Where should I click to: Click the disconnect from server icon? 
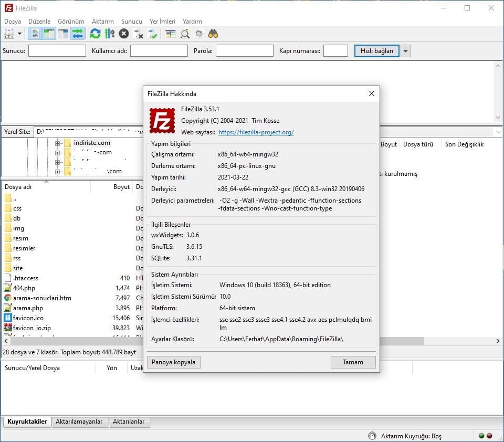click(x=139, y=34)
